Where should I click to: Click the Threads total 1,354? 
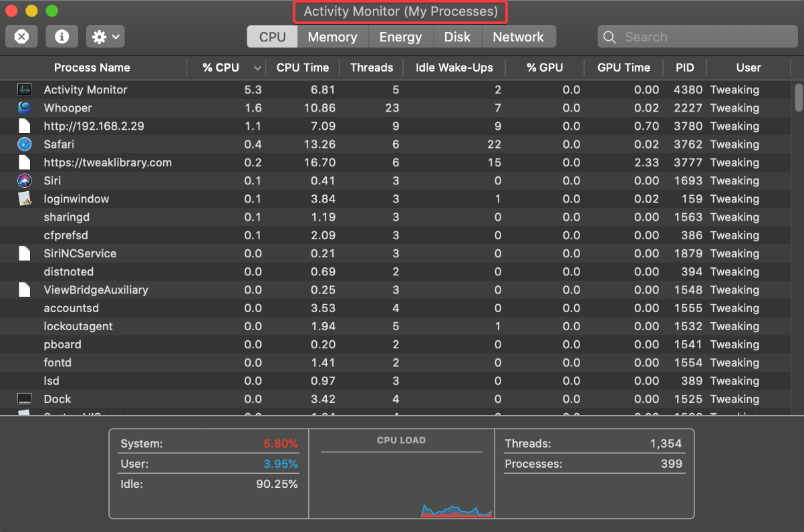point(666,444)
